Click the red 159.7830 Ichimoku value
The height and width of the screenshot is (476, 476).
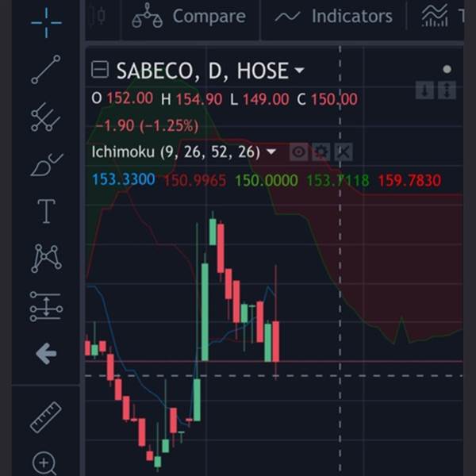point(409,180)
